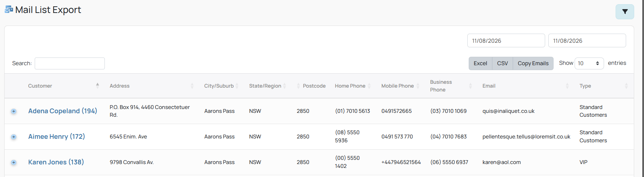This screenshot has height=177, width=644.
Task: Expand row details for Aimee Henry
Action: point(14,137)
